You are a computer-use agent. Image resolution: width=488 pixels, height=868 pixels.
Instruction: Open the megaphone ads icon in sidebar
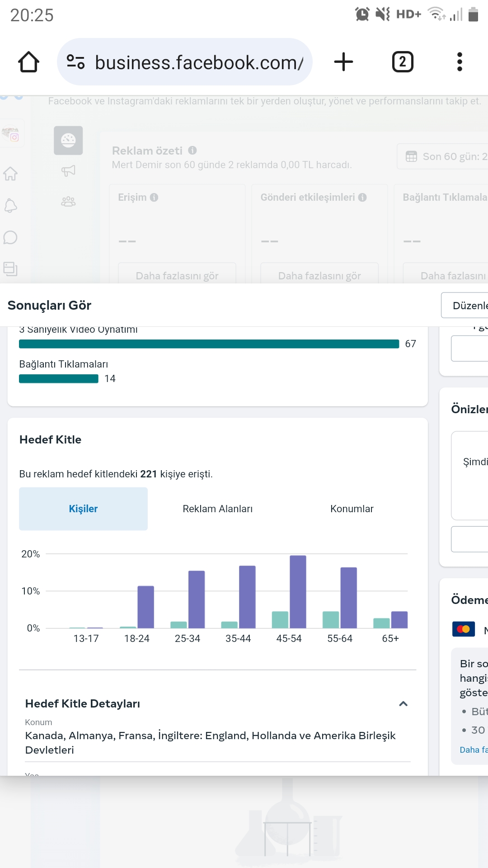[x=68, y=171]
